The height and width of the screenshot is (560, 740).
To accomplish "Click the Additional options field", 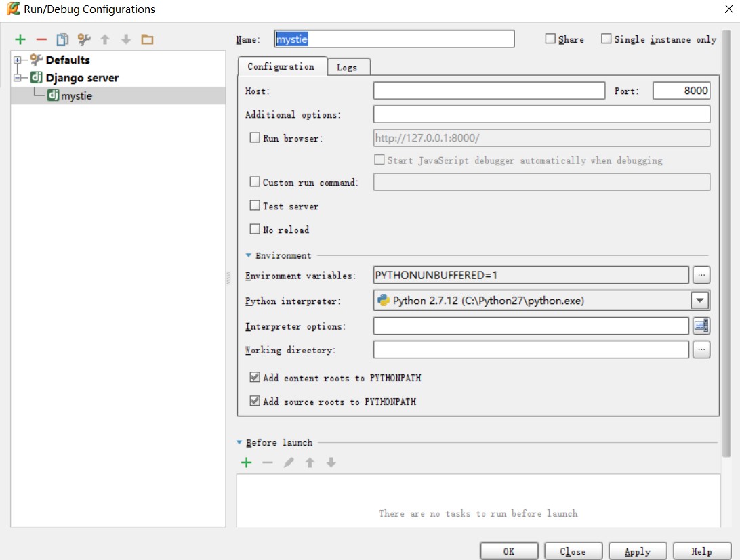I will (x=542, y=114).
